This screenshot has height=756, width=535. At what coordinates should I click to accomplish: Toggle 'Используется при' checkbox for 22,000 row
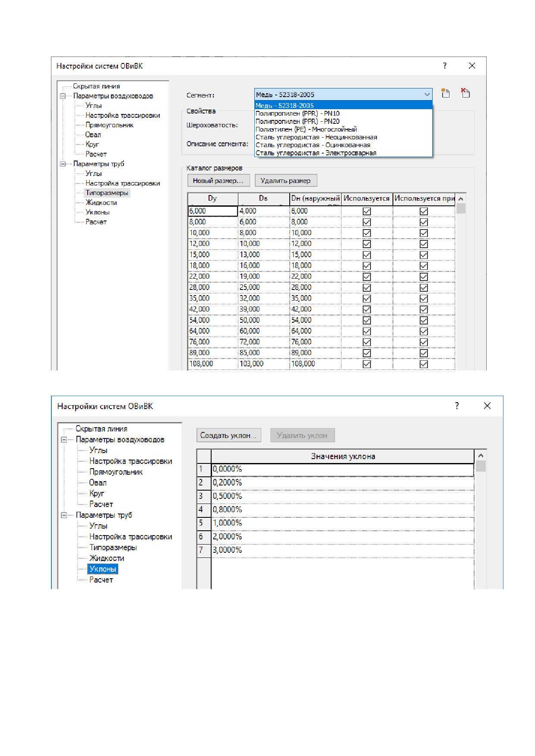[424, 277]
